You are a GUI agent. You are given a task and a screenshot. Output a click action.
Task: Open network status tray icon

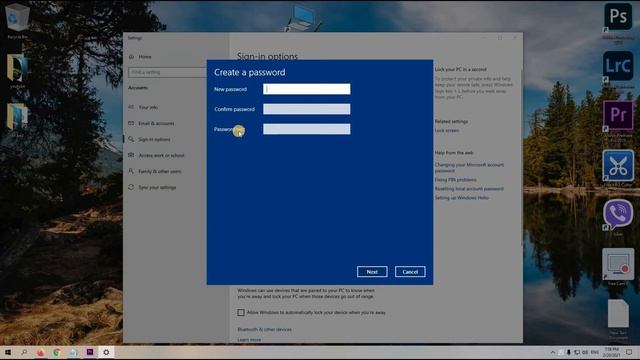tap(577, 352)
